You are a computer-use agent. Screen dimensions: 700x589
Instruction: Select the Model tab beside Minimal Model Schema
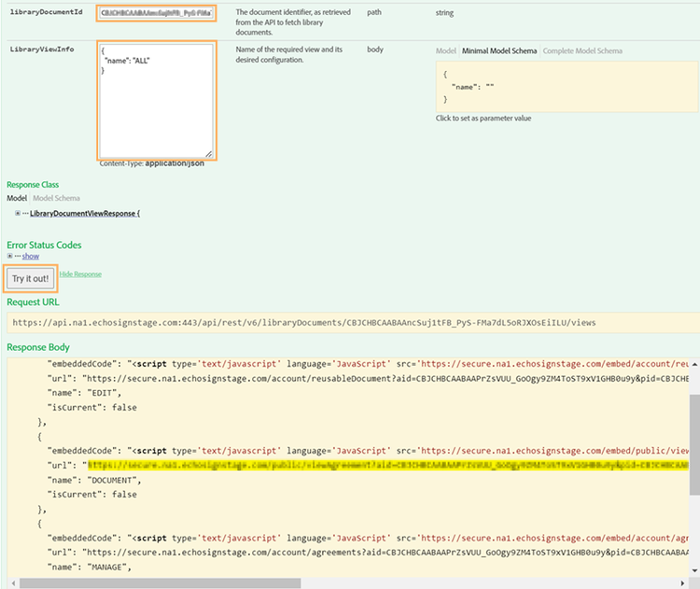point(445,50)
